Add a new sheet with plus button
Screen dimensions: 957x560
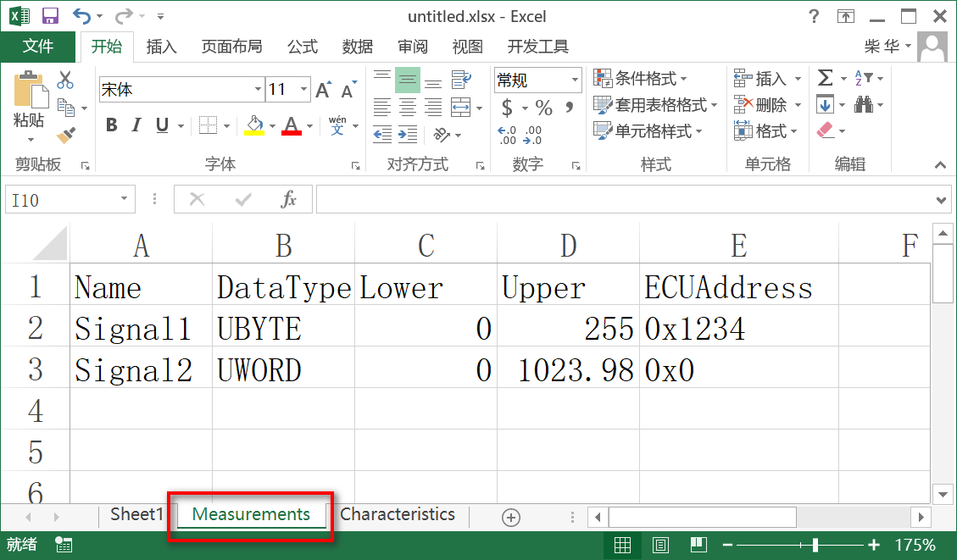509,515
